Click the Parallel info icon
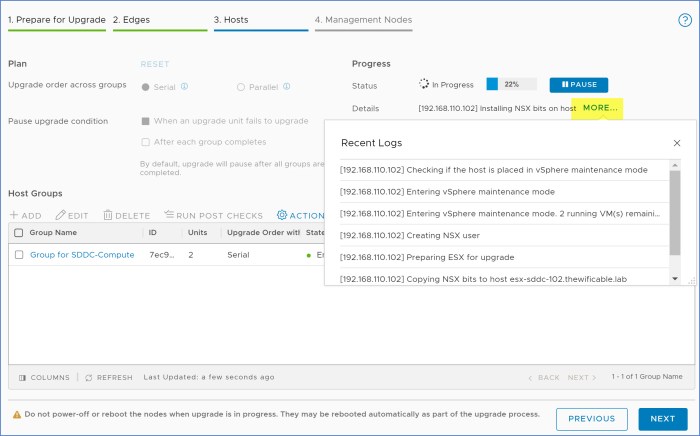Viewport: 700px width, 436px height. point(286,87)
